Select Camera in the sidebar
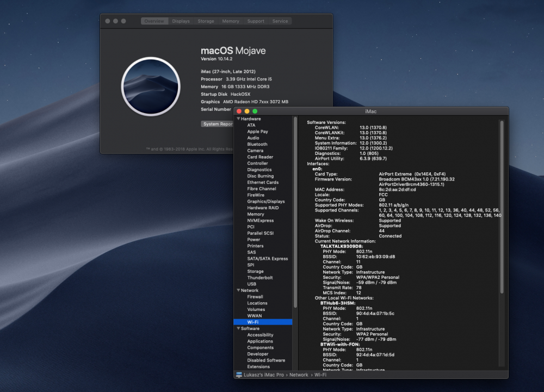Image resolution: width=544 pixels, height=392 pixels. click(x=255, y=151)
